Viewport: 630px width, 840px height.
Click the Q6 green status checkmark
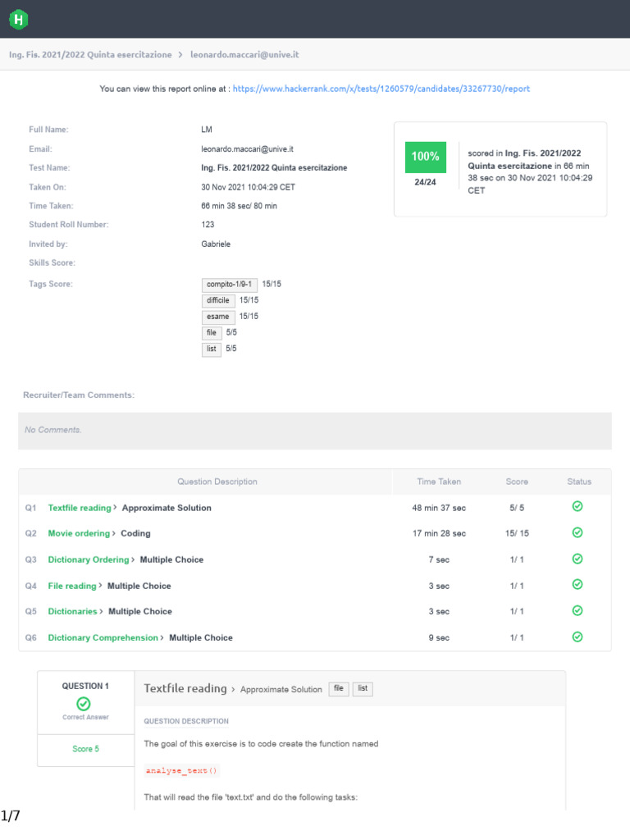pos(577,637)
